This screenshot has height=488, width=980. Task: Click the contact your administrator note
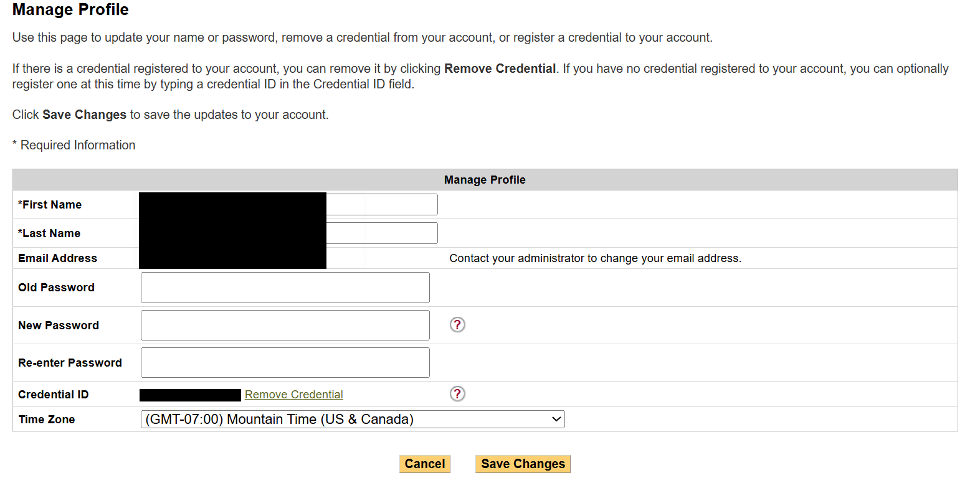coord(595,258)
